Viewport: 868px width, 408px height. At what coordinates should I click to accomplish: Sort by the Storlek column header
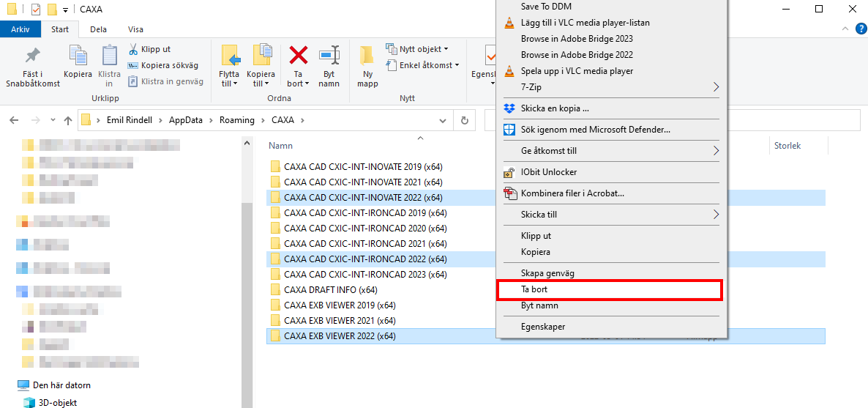pyautogui.click(x=787, y=146)
